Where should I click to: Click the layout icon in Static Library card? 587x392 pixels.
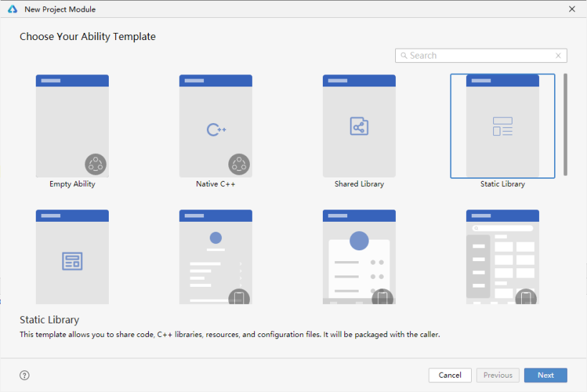pos(503,127)
